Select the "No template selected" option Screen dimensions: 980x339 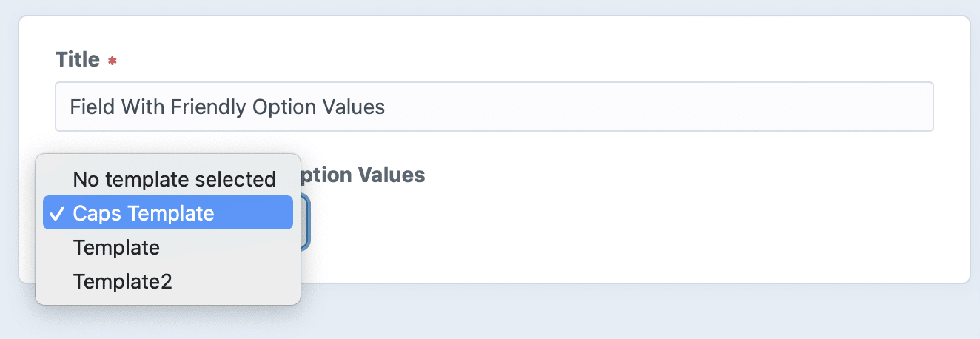174,179
